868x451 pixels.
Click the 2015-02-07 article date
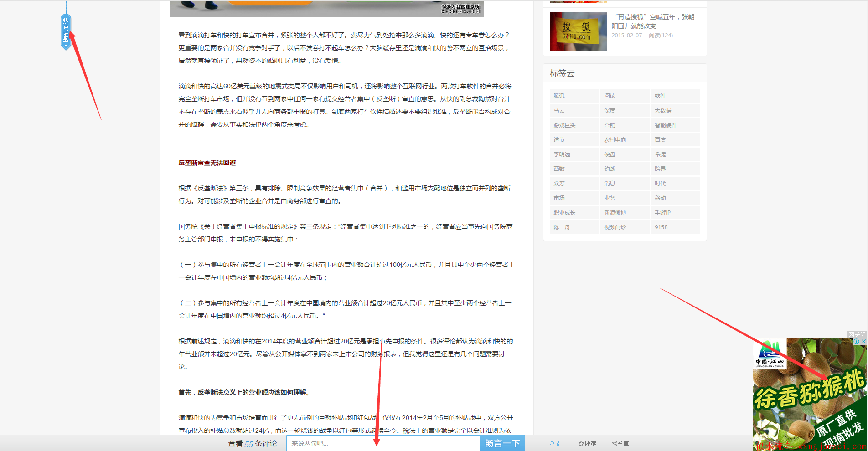(x=626, y=35)
